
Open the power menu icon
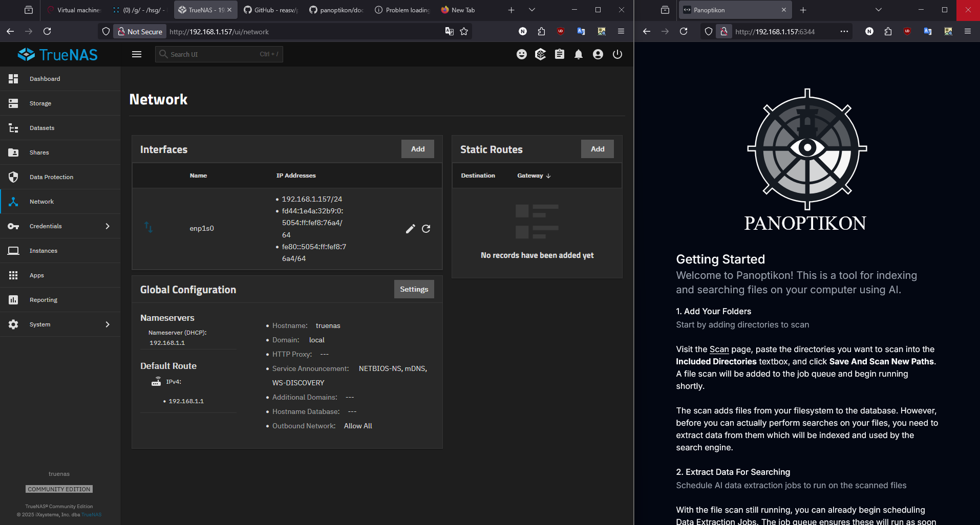pos(617,54)
